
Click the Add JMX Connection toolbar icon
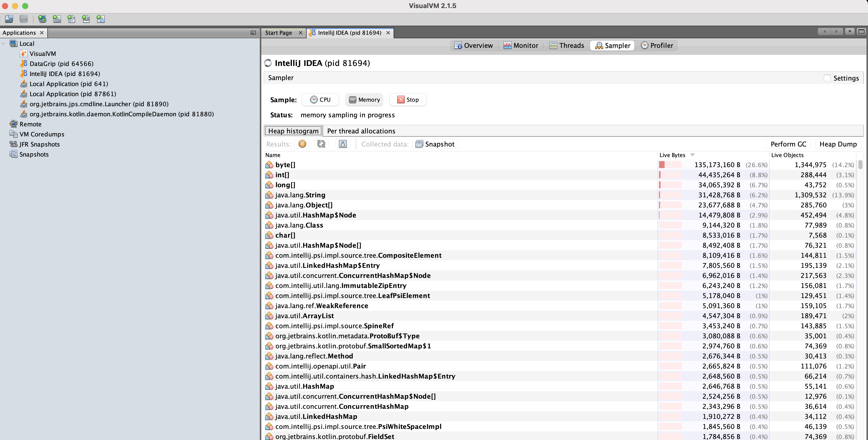(x=57, y=19)
